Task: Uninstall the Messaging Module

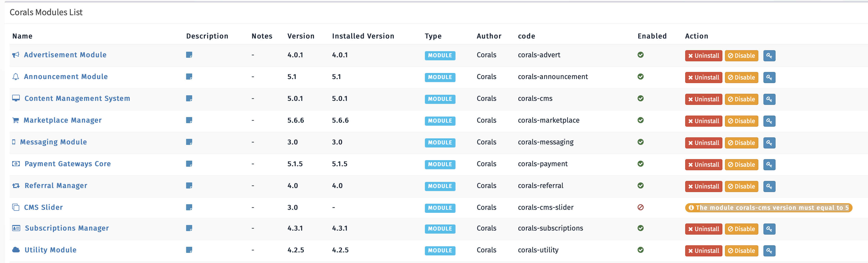Action: click(x=704, y=143)
